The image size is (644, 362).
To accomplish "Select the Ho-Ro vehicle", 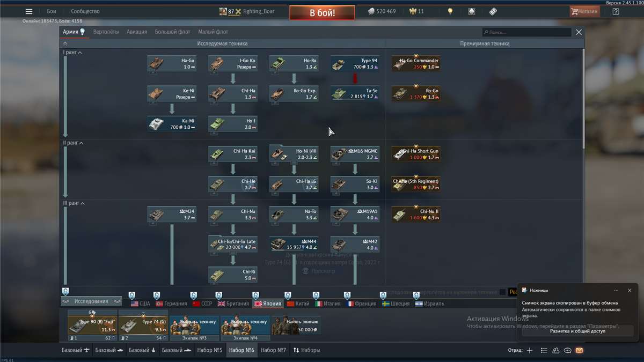I will pos(294,64).
